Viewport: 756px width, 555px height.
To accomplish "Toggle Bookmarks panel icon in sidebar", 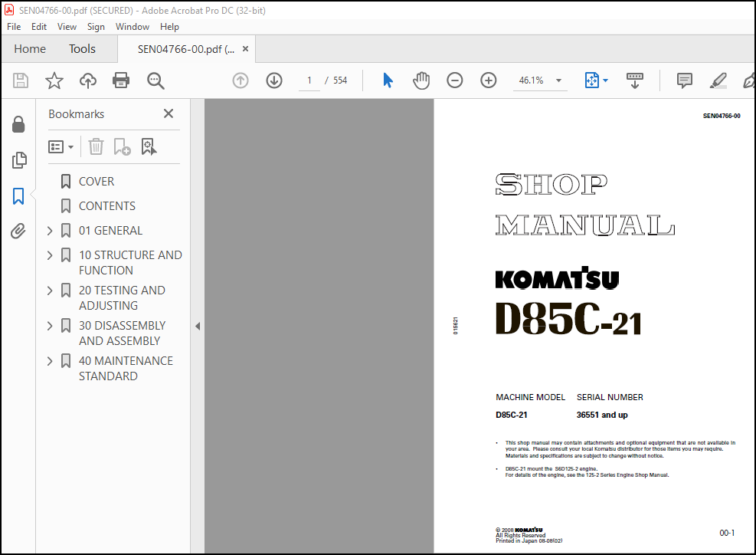I will point(18,196).
